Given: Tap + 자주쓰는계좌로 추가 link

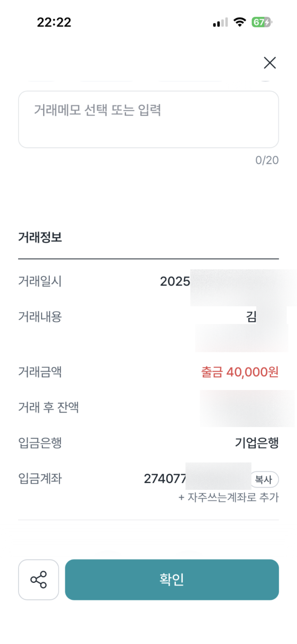Looking at the screenshot, I should click(x=228, y=497).
